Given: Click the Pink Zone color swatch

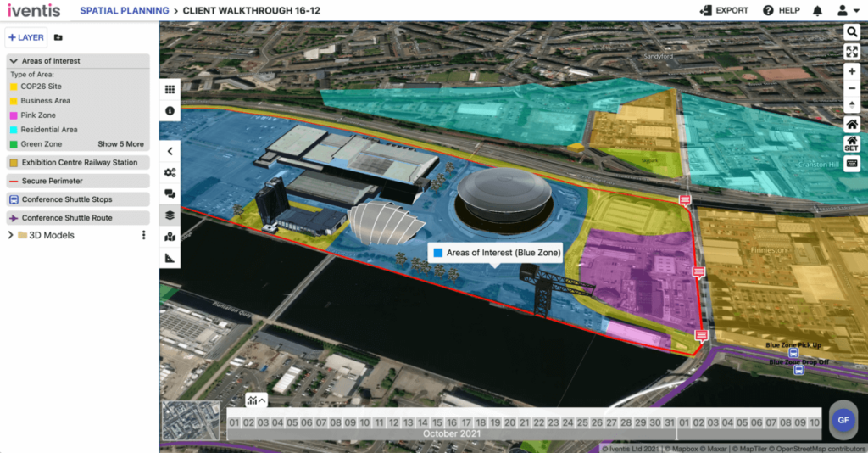Looking at the screenshot, I should point(14,115).
